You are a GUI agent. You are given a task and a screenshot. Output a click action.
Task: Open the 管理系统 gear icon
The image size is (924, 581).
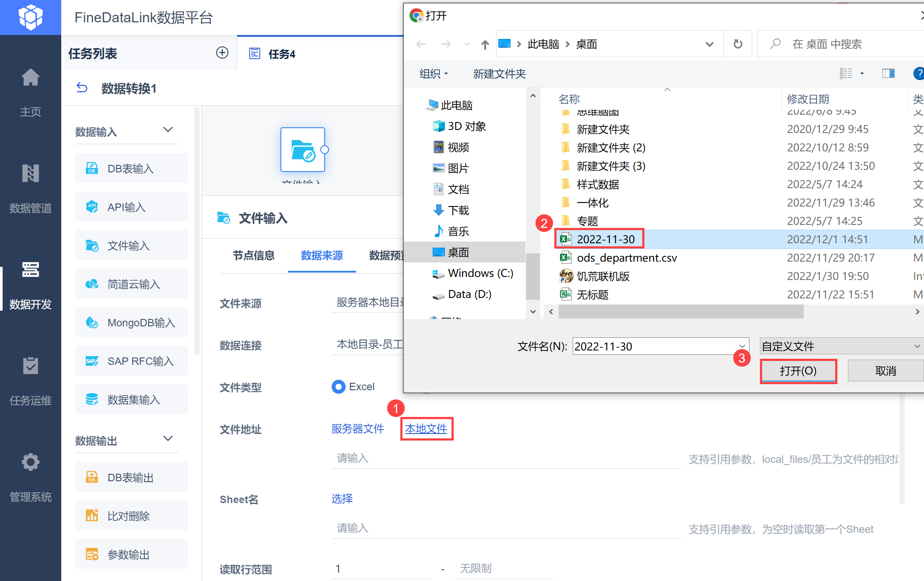pyautogui.click(x=30, y=462)
